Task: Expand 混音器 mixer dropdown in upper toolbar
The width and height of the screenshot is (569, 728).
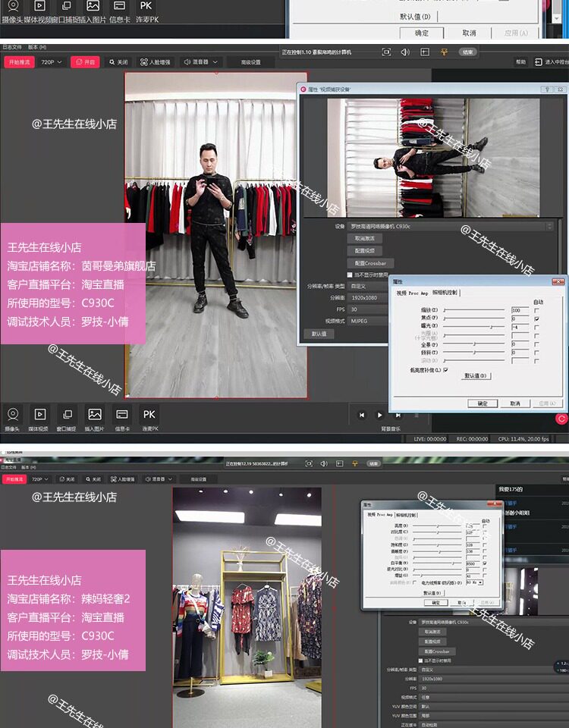Action: (200, 61)
